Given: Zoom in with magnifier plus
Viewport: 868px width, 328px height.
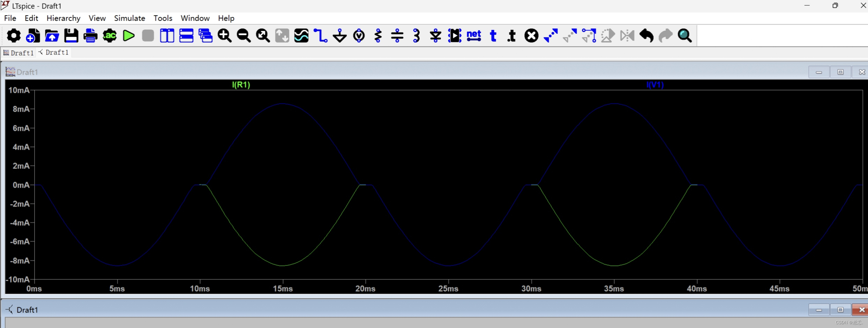Looking at the screenshot, I should (225, 36).
